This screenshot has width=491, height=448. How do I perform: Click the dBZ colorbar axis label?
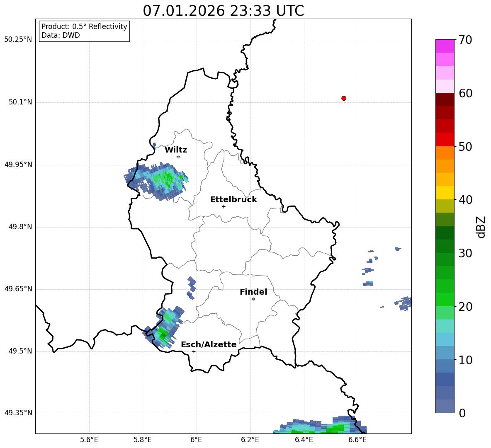(481, 227)
